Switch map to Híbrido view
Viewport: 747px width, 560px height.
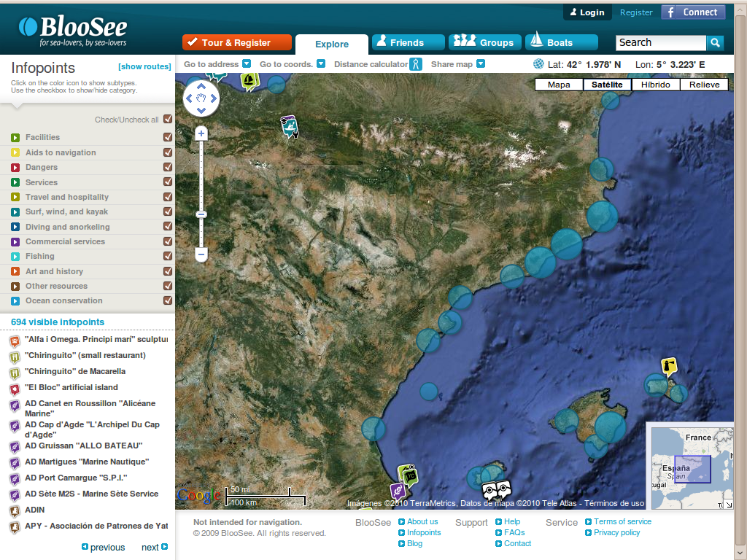pos(655,85)
